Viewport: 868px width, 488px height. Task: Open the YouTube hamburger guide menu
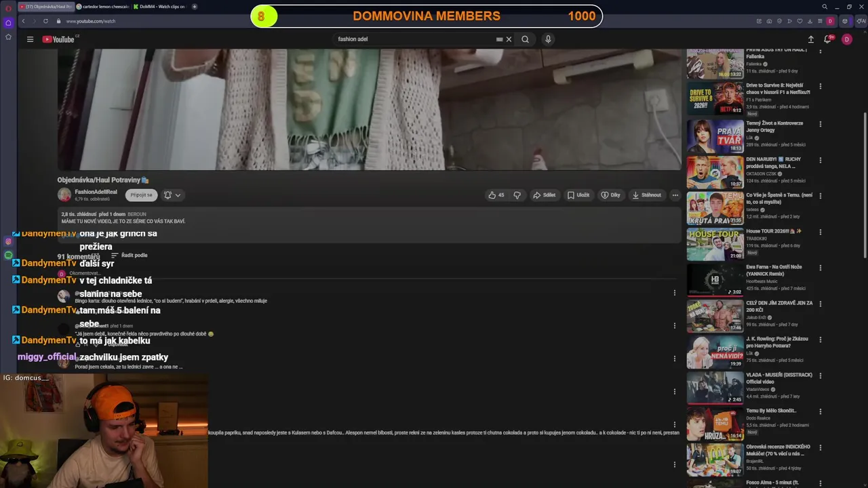(x=30, y=39)
